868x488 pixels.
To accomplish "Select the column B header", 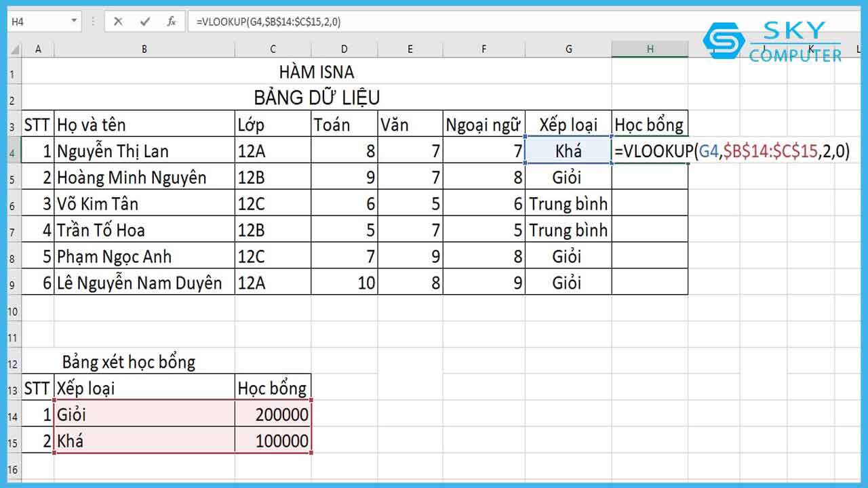I will tap(144, 49).
